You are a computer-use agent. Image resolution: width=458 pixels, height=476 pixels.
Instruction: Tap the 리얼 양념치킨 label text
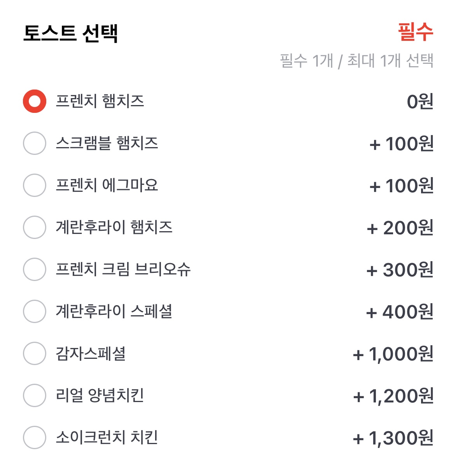click(100, 395)
